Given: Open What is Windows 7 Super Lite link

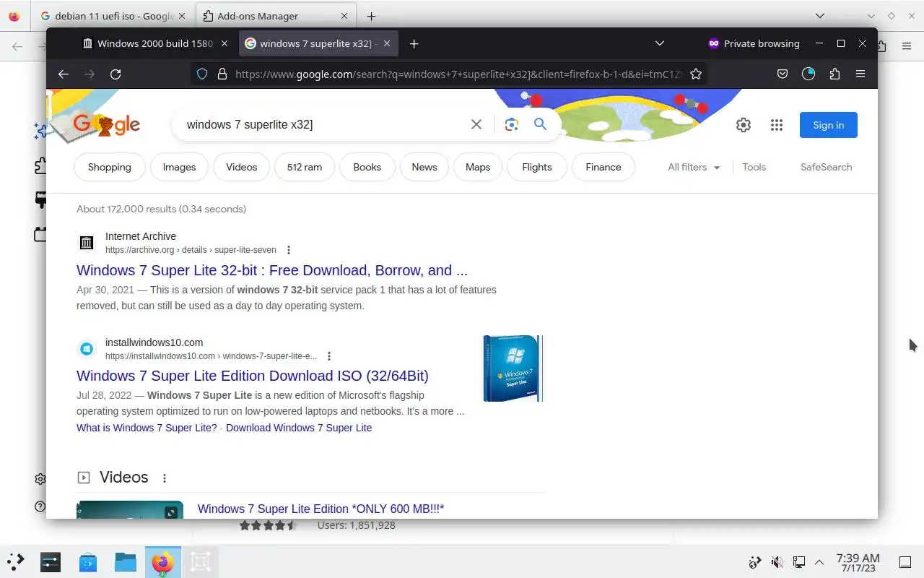Looking at the screenshot, I should coord(147,428).
